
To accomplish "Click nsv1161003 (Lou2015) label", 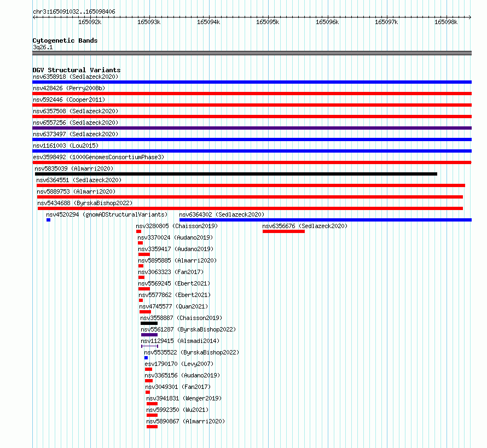I will (66, 146).
